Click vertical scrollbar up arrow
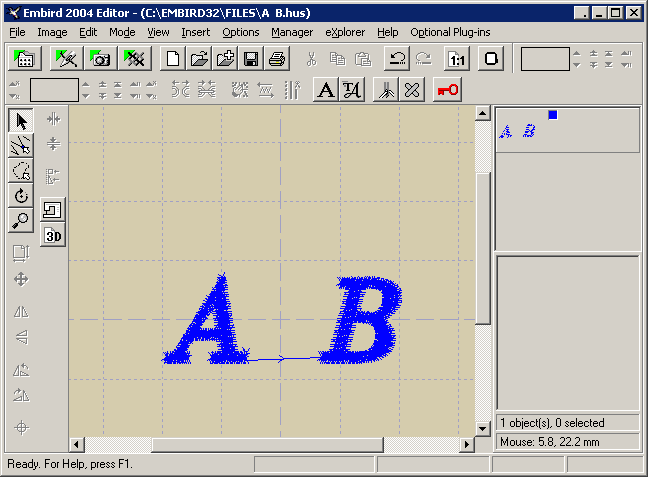The height and width of the screenshot is (477, 648). [x=483, y=113]
